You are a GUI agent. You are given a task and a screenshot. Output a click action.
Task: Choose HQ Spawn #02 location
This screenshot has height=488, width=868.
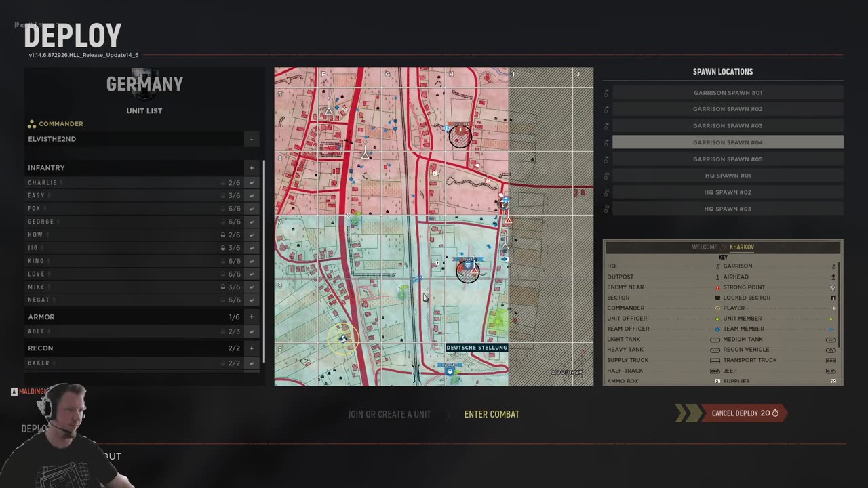[x=728, y=192]
